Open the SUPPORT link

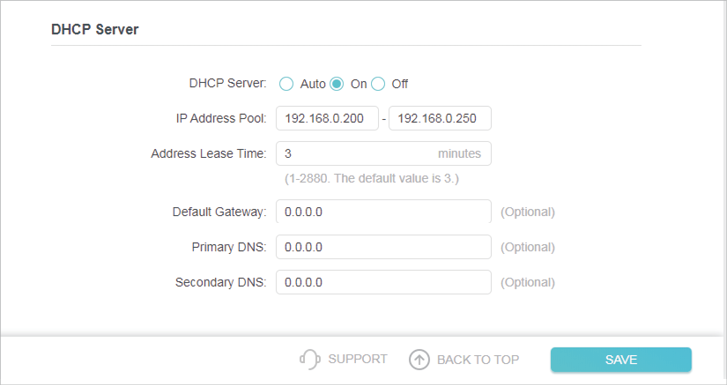(x=357, y=359)
